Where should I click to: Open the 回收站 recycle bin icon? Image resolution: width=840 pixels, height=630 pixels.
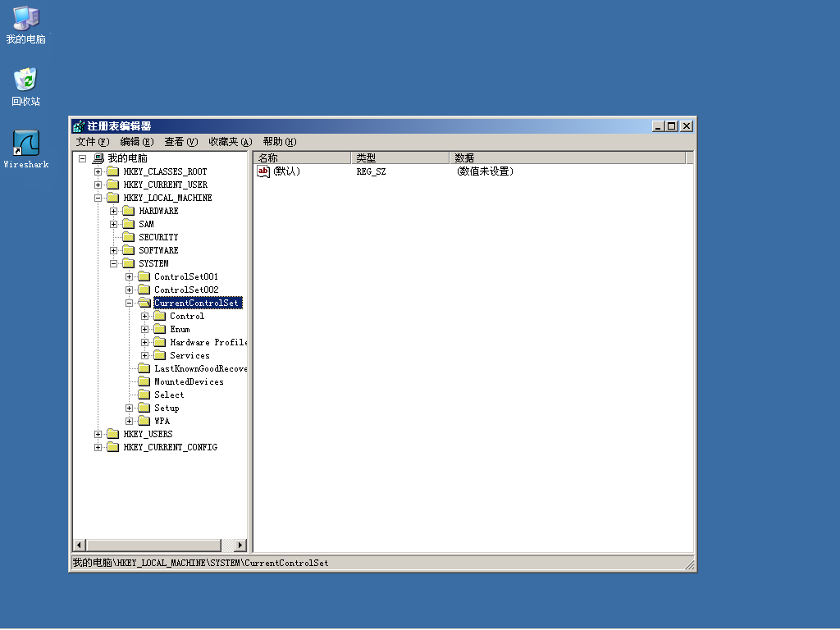tap(25, 87)
